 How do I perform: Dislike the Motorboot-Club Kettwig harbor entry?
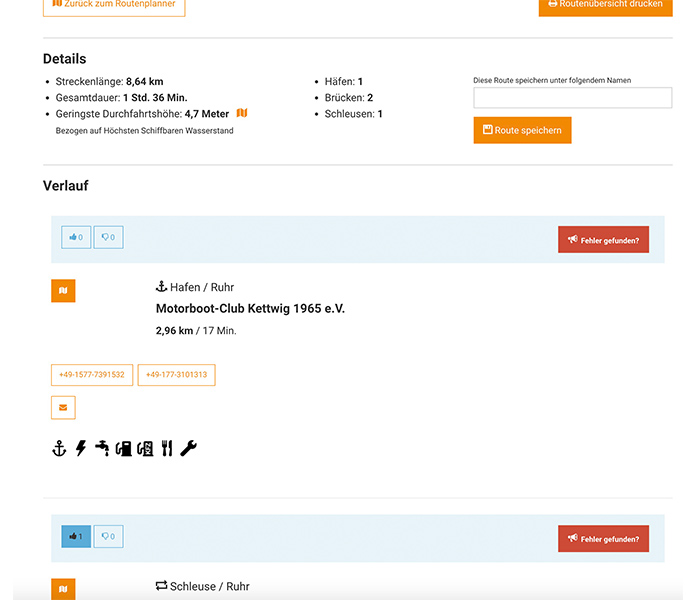point(108,238)
